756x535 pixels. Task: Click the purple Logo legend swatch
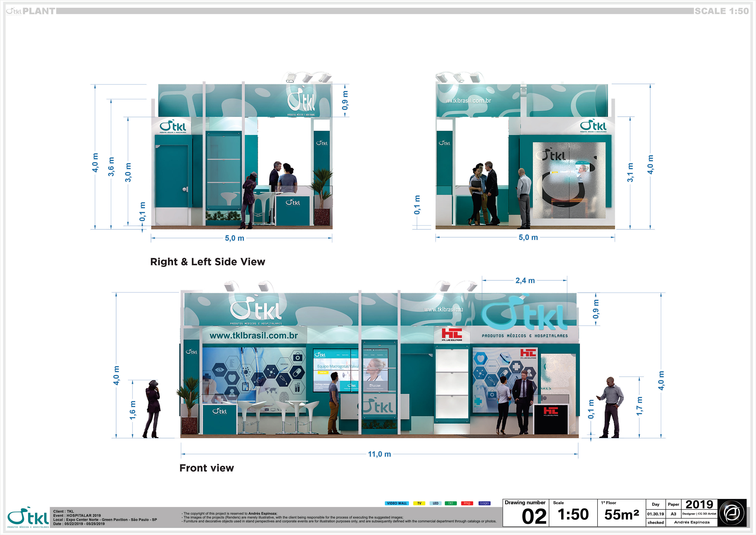click(x=484, y=503)
